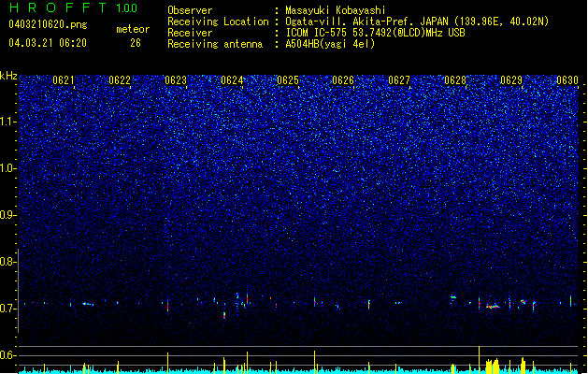Click the 0.9 kHz axis label
Screen dimensions: 588x374
pyautogui.click(x=8, y=215)
